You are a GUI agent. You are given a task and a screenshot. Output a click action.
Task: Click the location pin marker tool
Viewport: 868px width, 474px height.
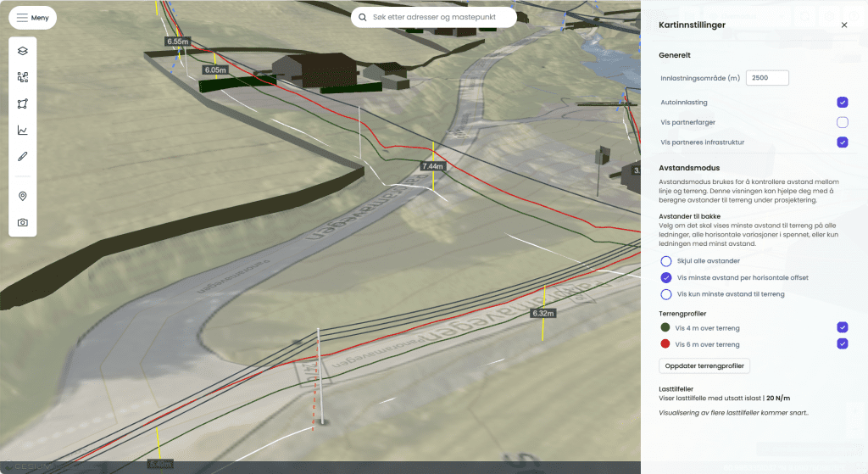coord(23,196)
